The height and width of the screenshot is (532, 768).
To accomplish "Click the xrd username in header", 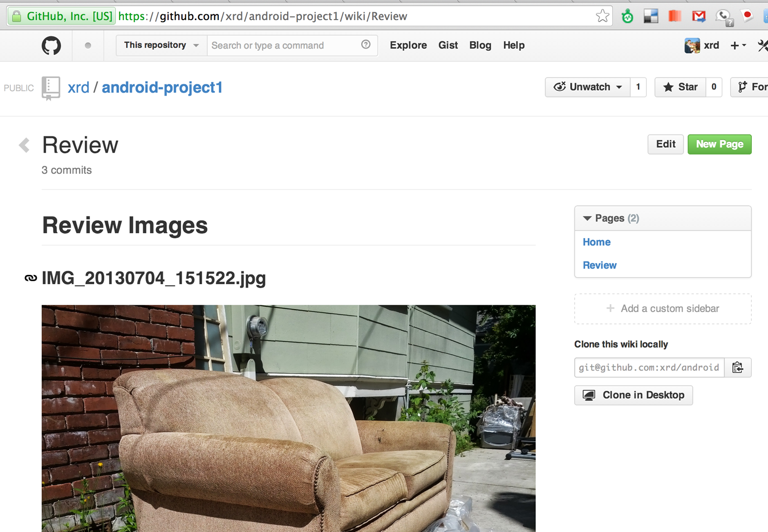I will point(712,46).
